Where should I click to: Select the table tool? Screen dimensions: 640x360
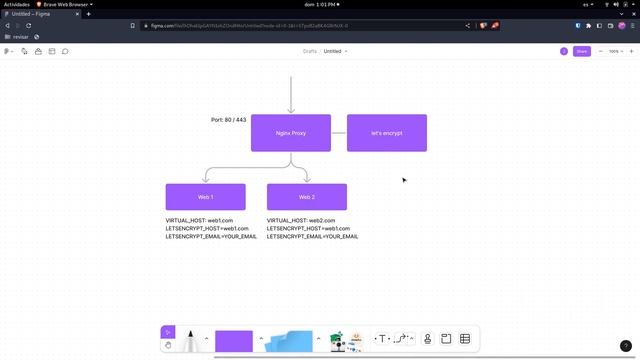click(x=465, y=339)
